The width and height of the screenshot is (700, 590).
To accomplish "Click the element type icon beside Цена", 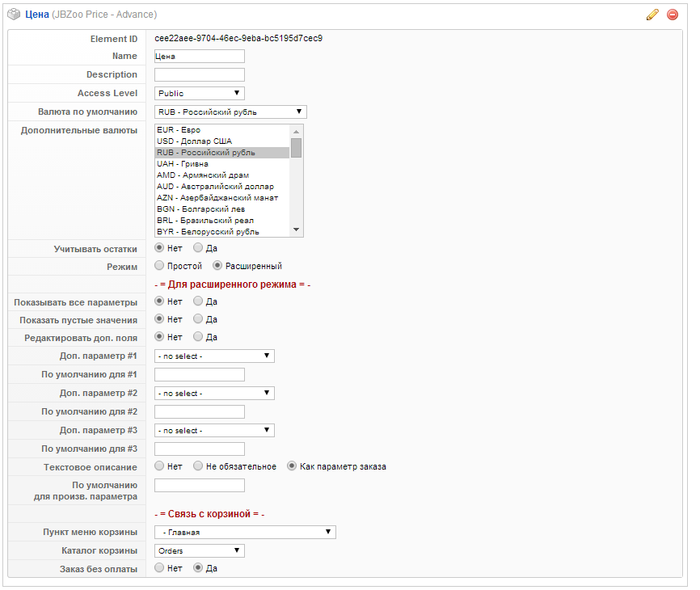I will coord(13,15).
